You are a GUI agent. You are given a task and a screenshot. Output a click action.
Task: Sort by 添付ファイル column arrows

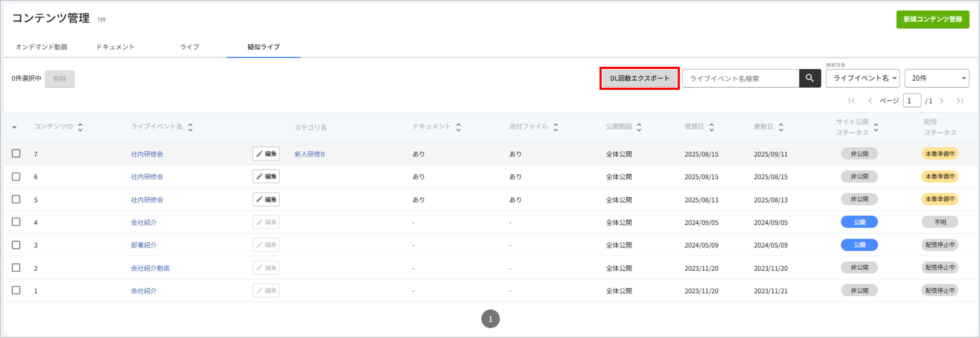[x=556, y=127]
